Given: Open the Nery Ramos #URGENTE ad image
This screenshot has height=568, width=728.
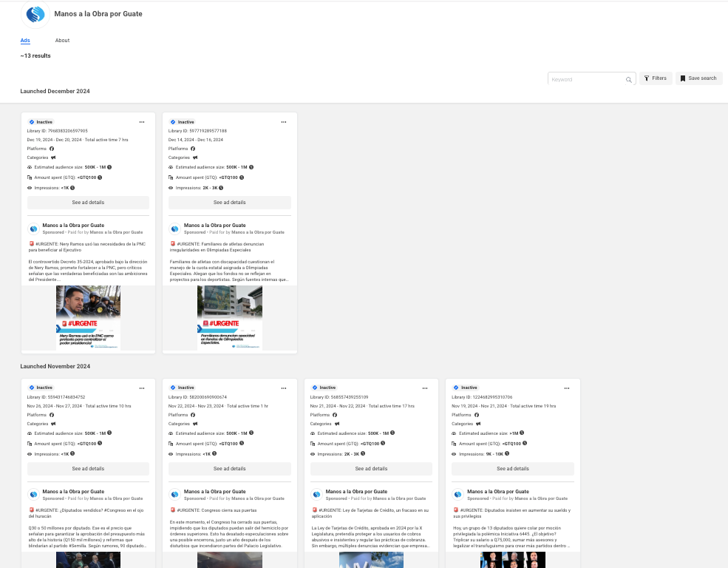Looking at the screenshot, I should click(88, 318).
